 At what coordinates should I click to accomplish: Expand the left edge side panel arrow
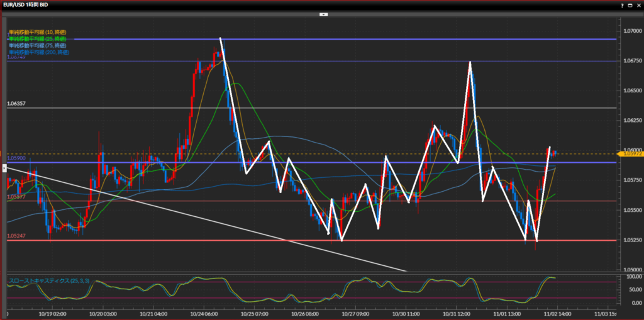tap(4, 168)
